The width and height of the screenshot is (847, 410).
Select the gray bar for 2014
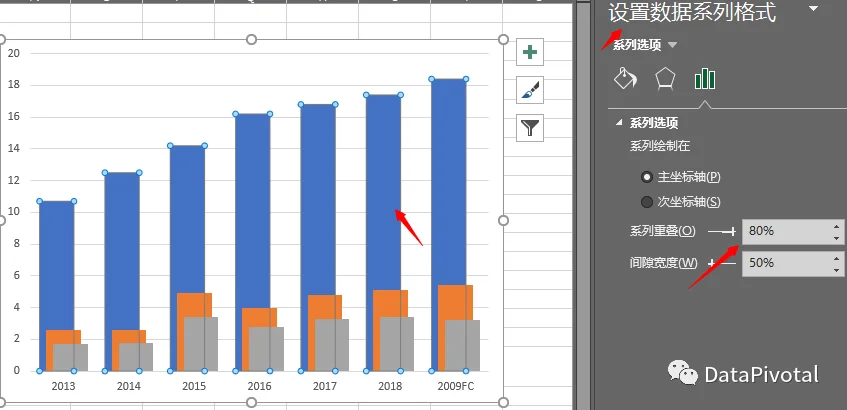point(136,357)
